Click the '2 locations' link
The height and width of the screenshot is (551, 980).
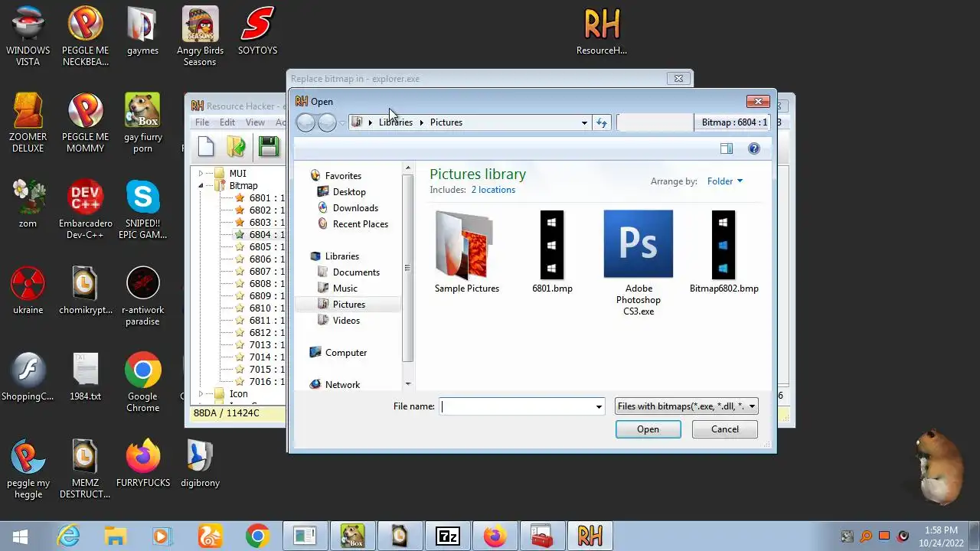click(x=493, y=190)
